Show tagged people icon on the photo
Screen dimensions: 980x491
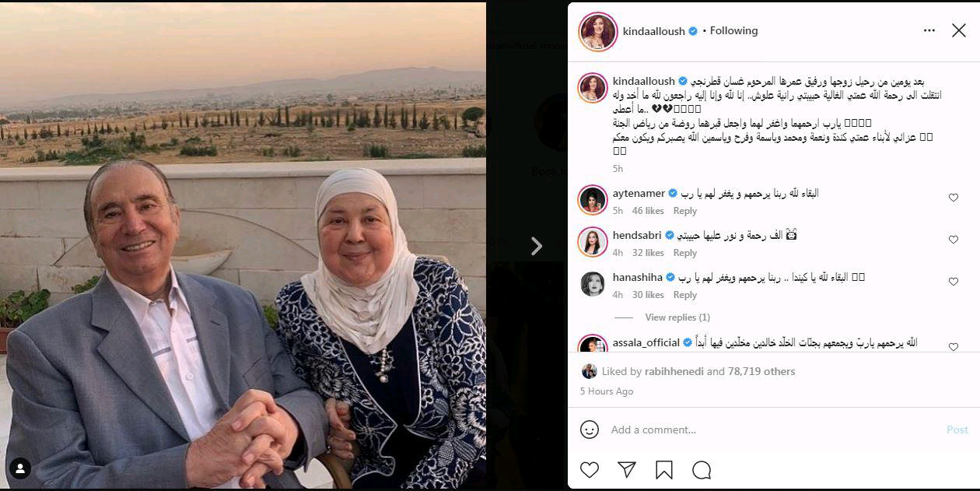(x=20, y=468)
